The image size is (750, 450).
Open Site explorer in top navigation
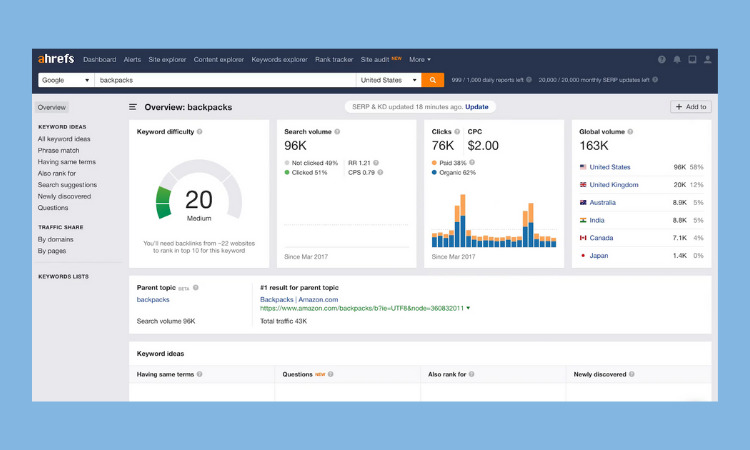[167, 59]
